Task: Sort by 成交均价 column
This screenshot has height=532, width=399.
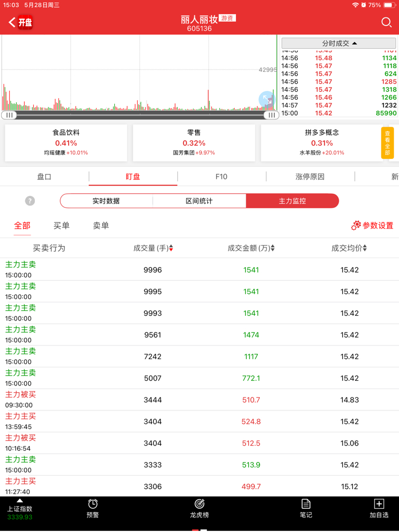Action: click(349, 248)
